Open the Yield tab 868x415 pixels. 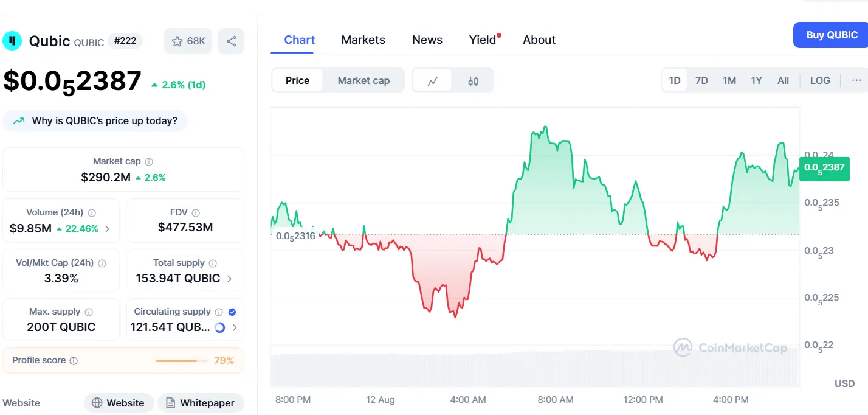pos(483,40)
